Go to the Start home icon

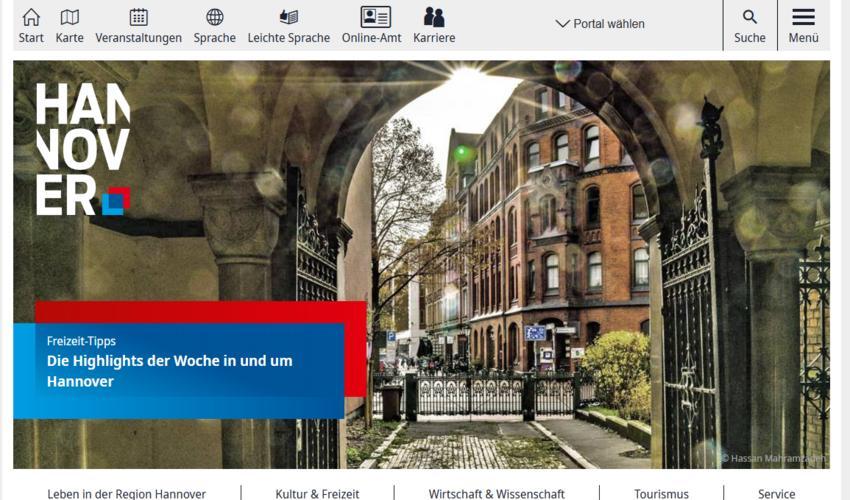(x=31, y=17)
